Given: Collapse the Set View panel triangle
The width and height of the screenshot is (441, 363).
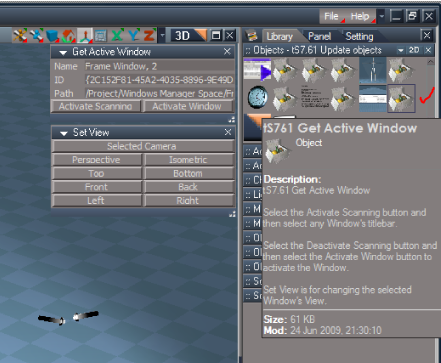Looking at the screenshot, I should (x=64, y=134).
